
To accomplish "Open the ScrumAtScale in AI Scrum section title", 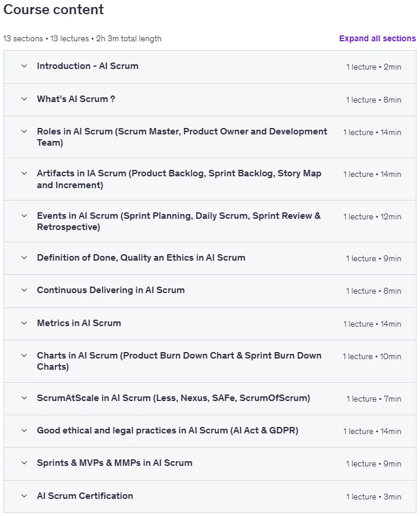I will (x=173, y=398).
